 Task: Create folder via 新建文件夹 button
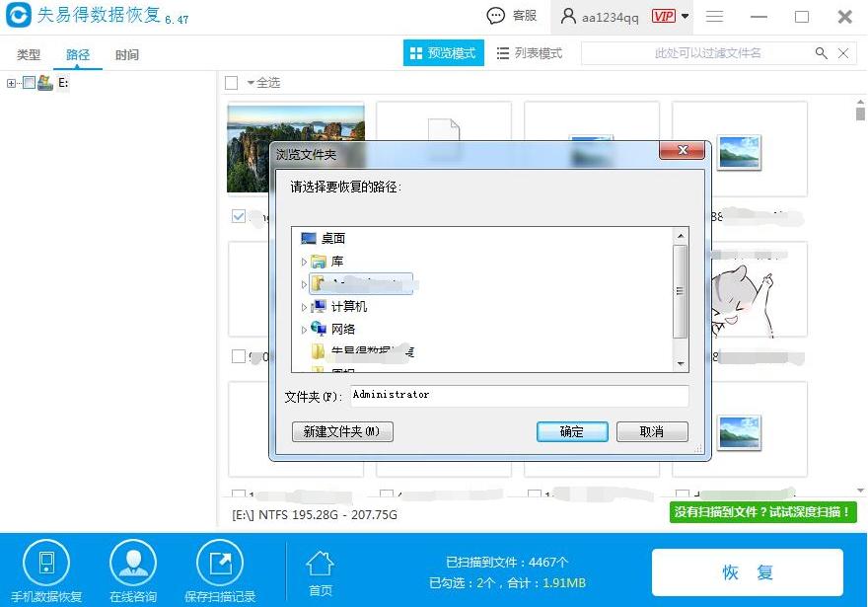point(341,431)
